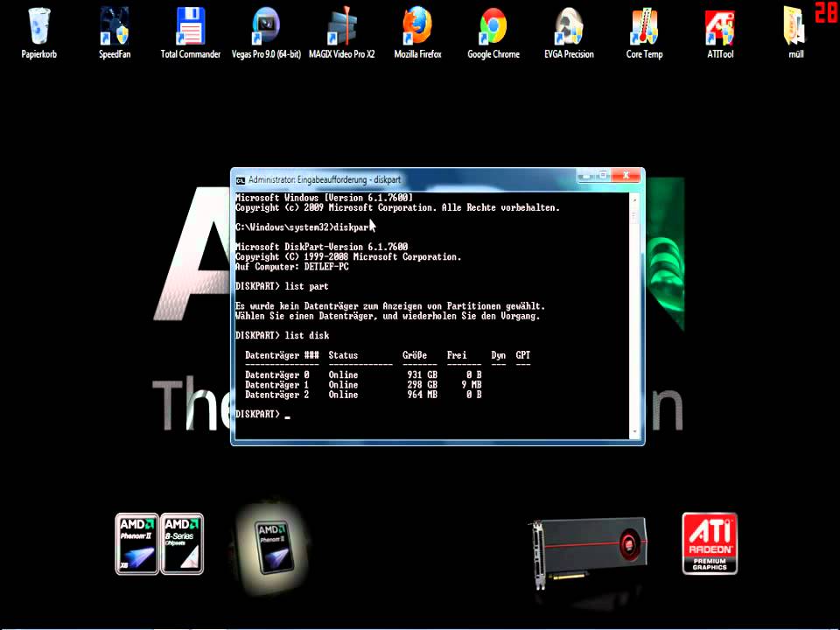Click the console scrollbar down arrow
The width and height of the screenshot is (840, 630).
[635, 431]
